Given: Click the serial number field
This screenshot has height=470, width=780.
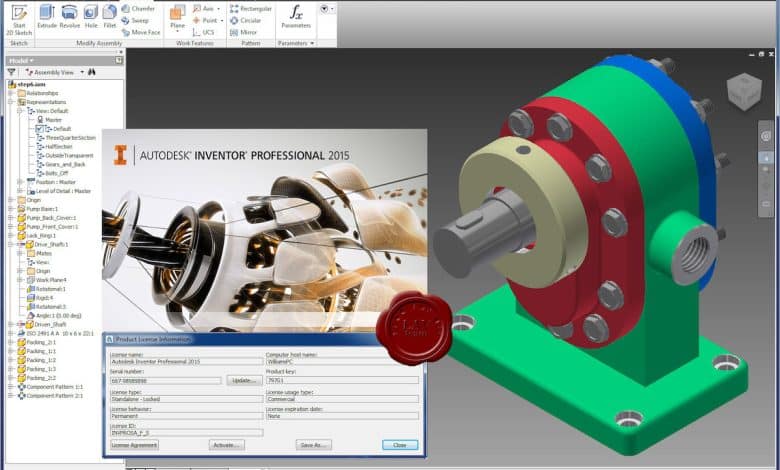Looking at the screenshot, I should [166, 380].
